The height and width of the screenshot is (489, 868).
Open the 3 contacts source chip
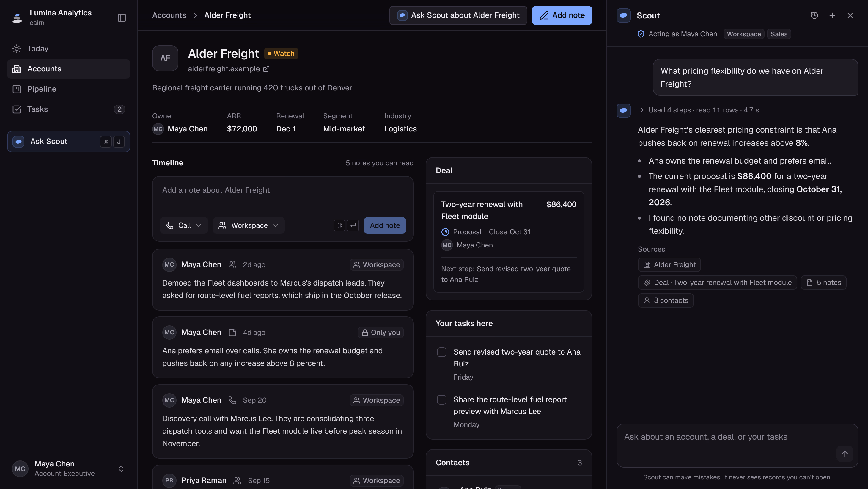(666, 300)
